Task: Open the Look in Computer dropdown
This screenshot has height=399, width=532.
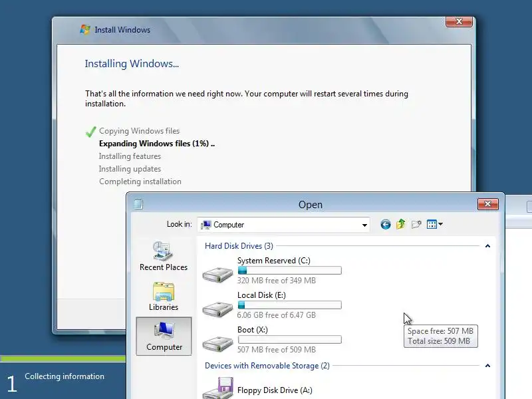Action: tap(283, 225)
